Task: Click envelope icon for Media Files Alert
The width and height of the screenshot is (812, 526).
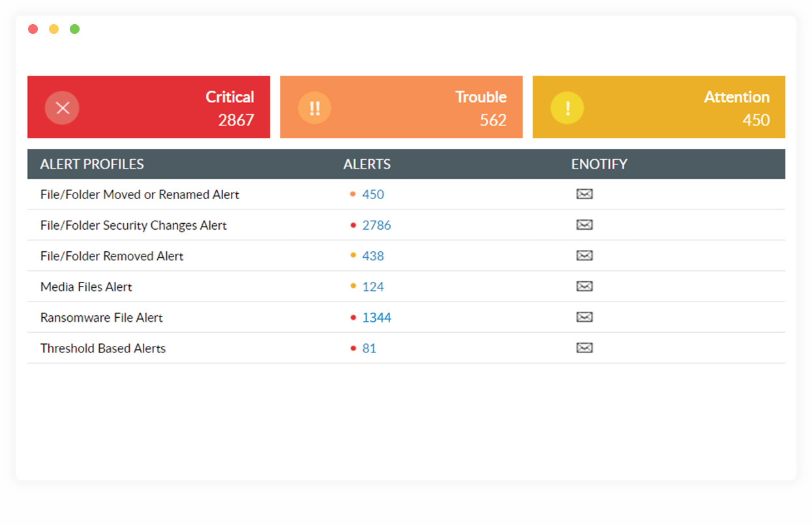Action: (x=584, y=286)
